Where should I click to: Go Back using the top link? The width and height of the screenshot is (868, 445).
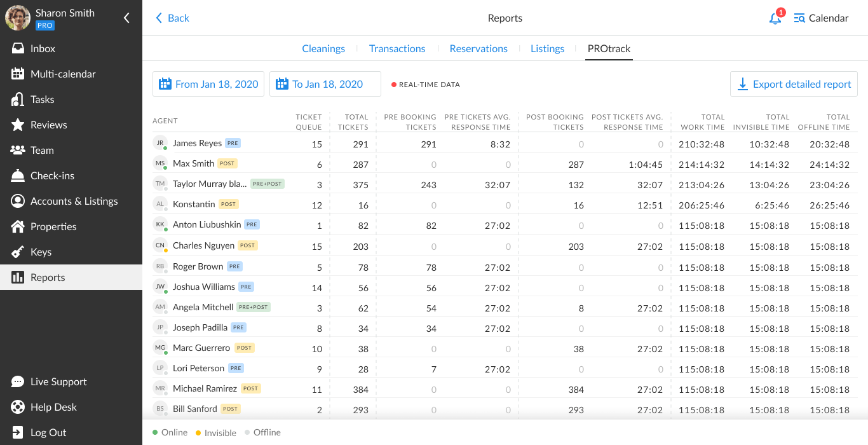(x=172, y=18)
